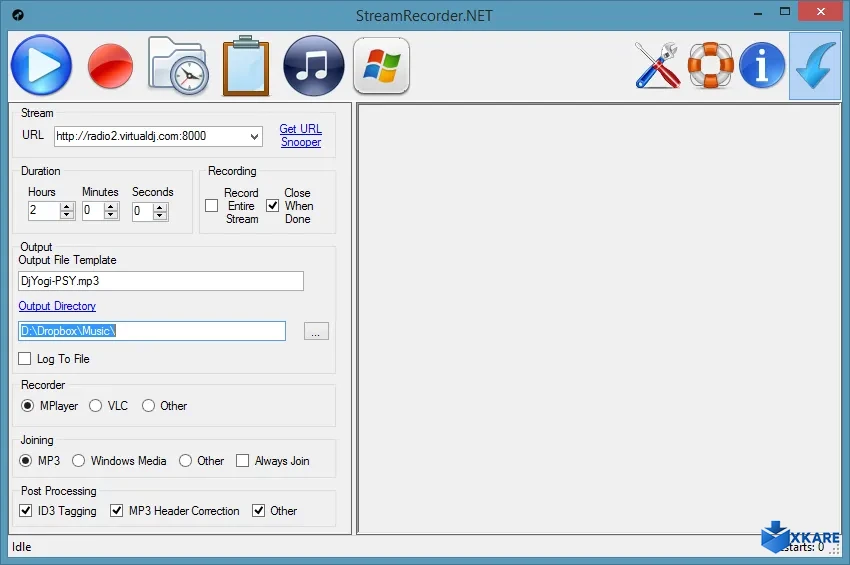Open help via the lifebuoy icon
The width and height of the screenshot is (850, 565).
pos(710,66)
